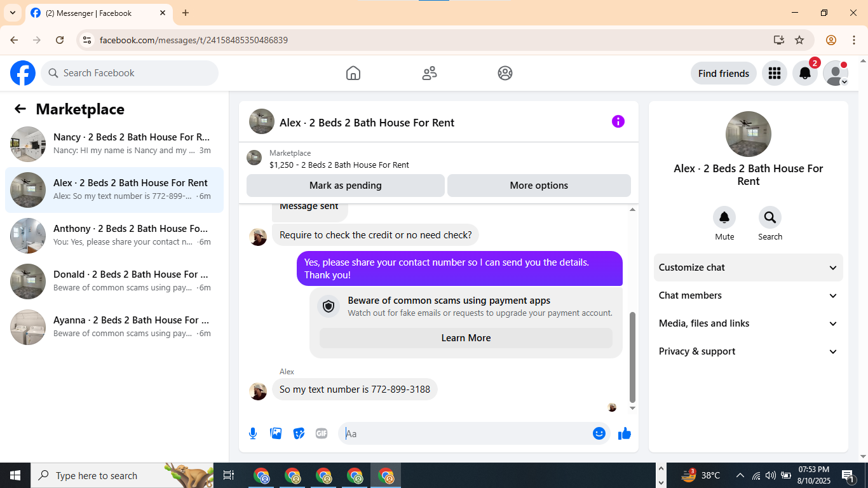Open Donald's conversation in the list
Viewport: 868px width, 488px height.
pos(114,281)
